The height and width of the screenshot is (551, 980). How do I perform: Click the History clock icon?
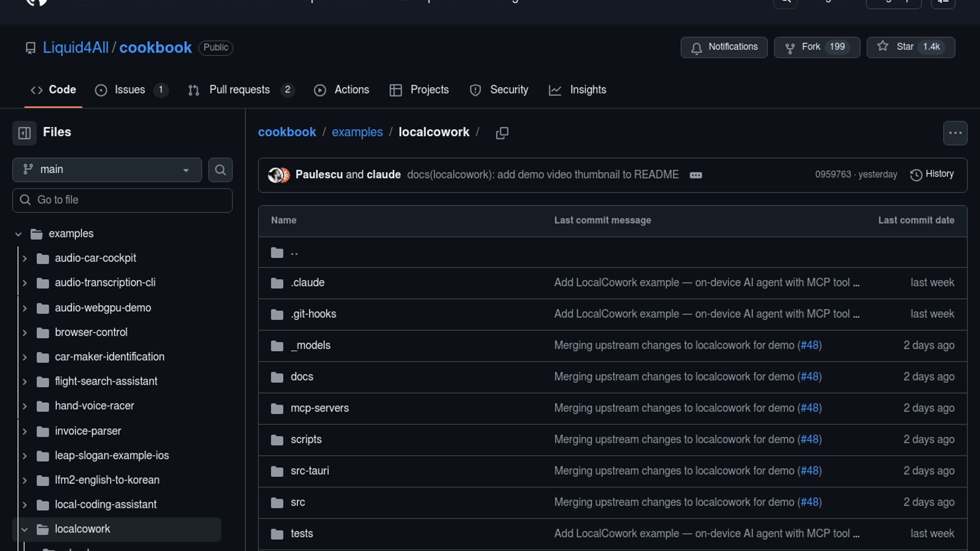coord(916,175)
